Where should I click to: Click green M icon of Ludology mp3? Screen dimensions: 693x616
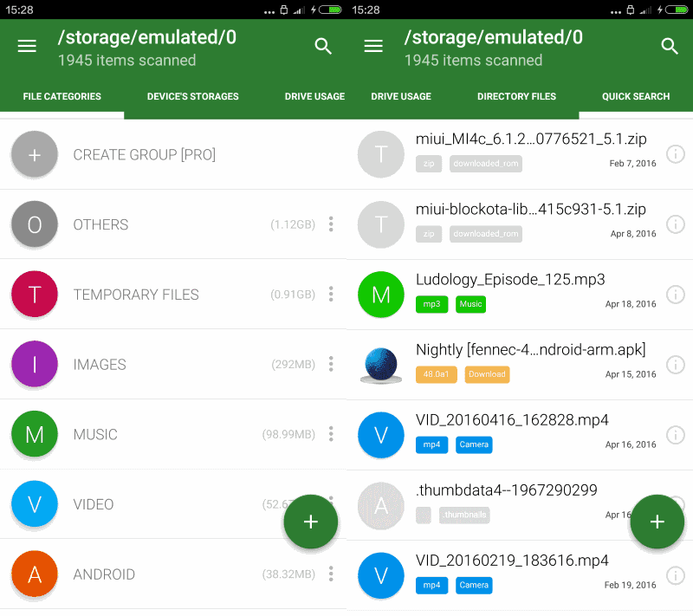pos(381,295)
